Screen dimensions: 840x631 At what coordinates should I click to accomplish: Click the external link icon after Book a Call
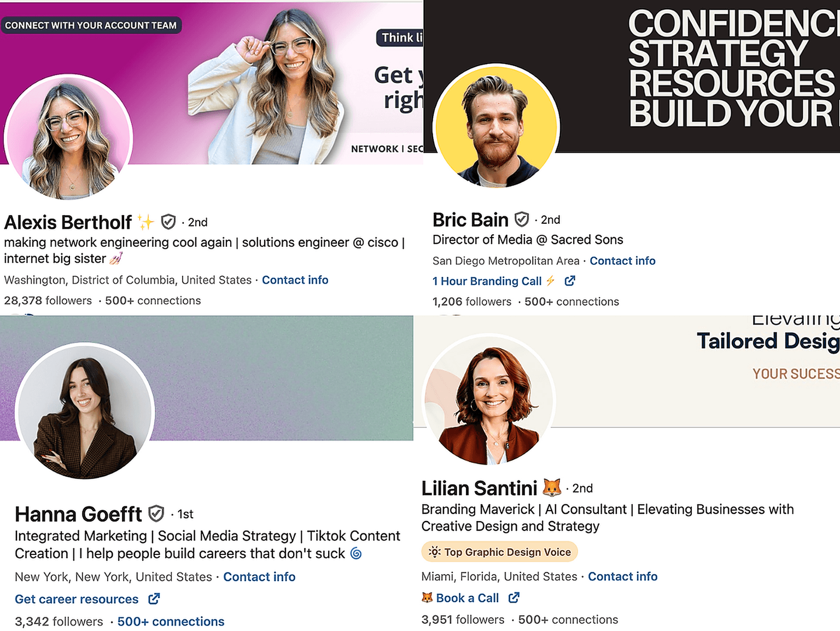pos(514,598)
